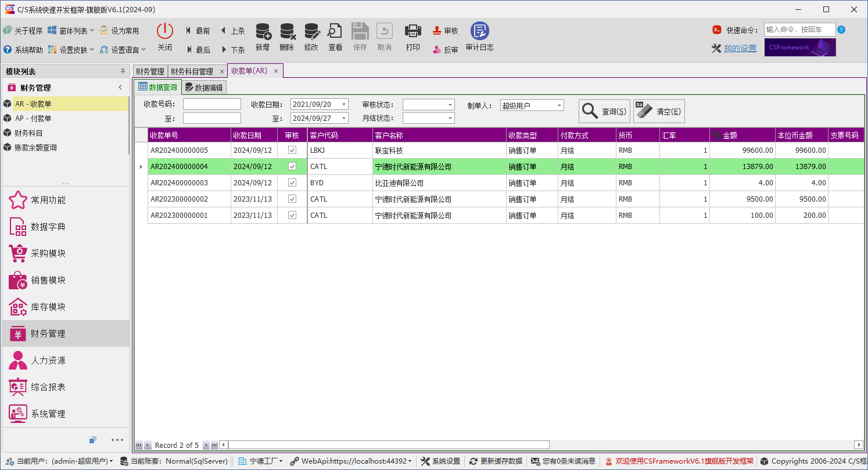Close the 收款单(AR) tab

pos(276,71)
